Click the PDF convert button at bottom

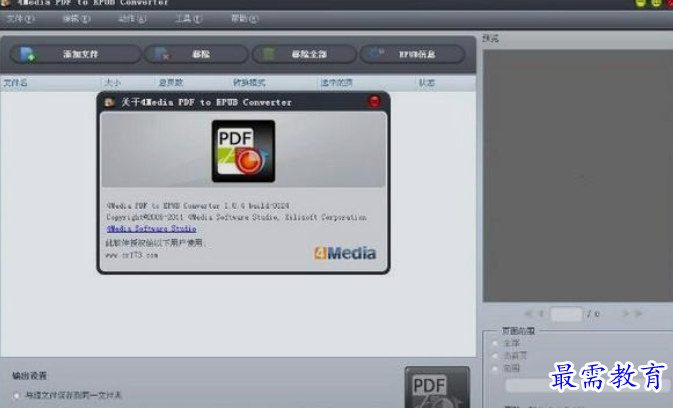coord(437,387)
